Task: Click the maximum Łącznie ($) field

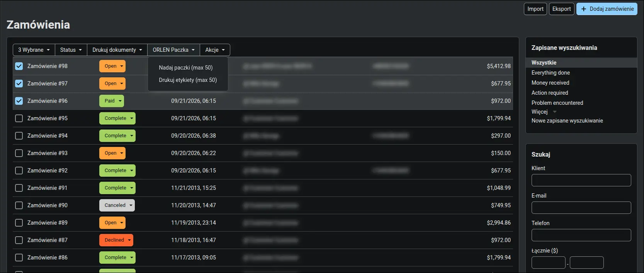Action: 587,263
